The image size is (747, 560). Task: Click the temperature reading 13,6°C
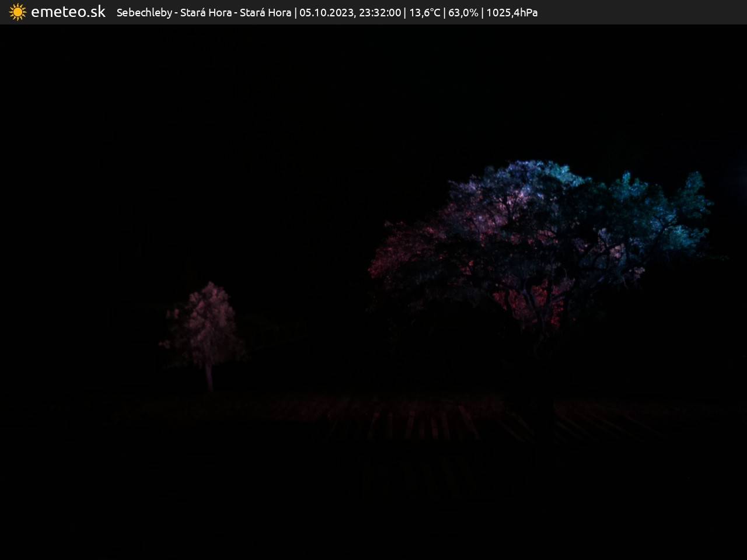tap(424, 13)
